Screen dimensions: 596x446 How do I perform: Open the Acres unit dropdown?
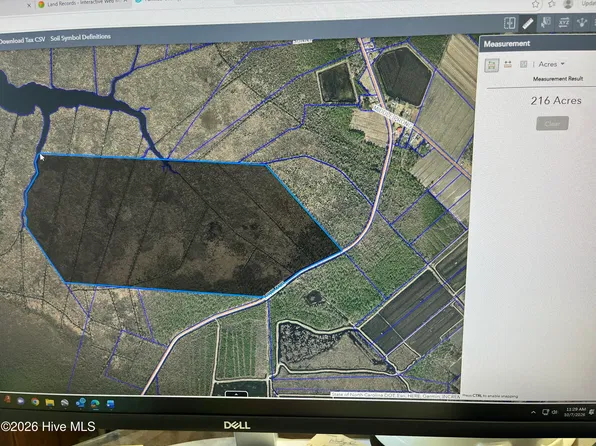551,64
